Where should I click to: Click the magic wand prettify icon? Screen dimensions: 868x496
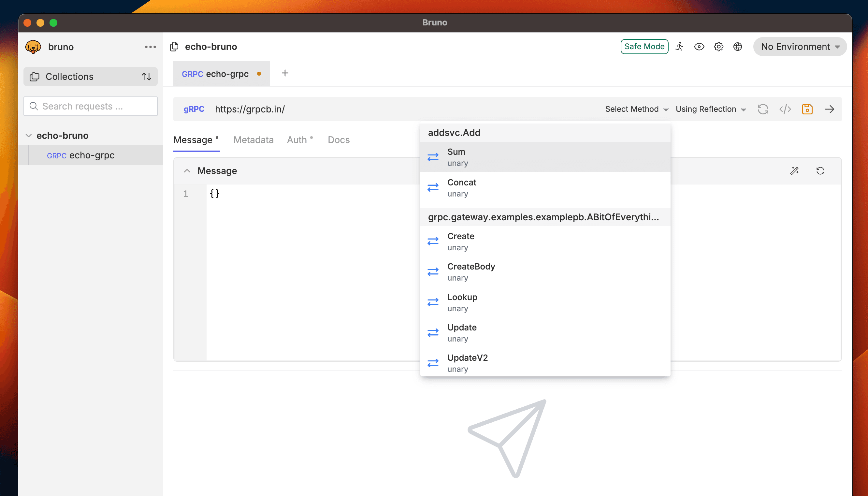pos(794,171)
